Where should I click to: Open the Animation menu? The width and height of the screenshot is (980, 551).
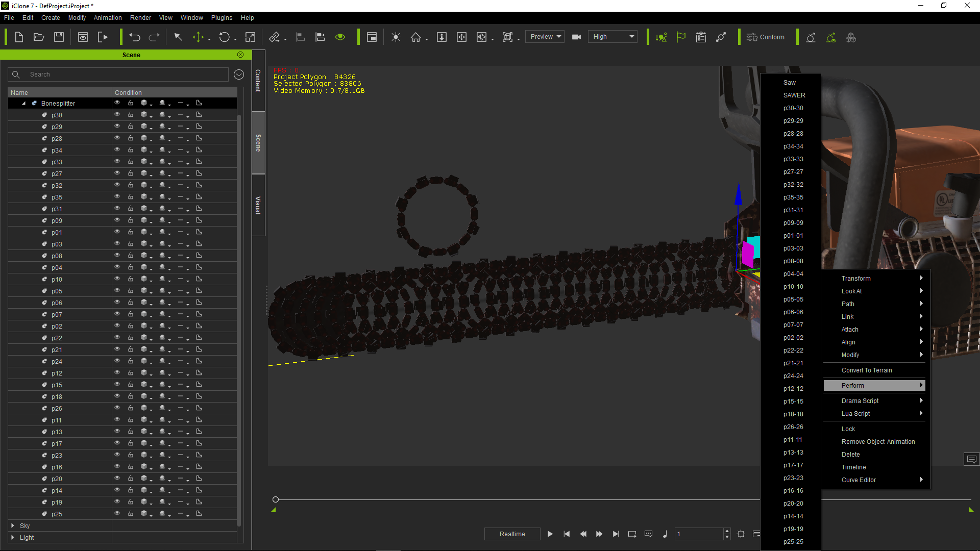(x=108, y=17)
